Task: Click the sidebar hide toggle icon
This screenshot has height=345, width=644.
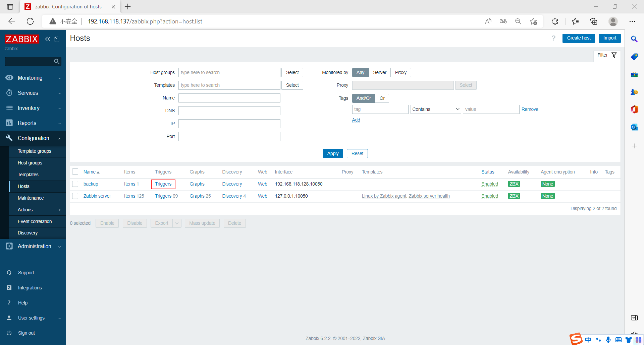Action: (x=57, y=39)
